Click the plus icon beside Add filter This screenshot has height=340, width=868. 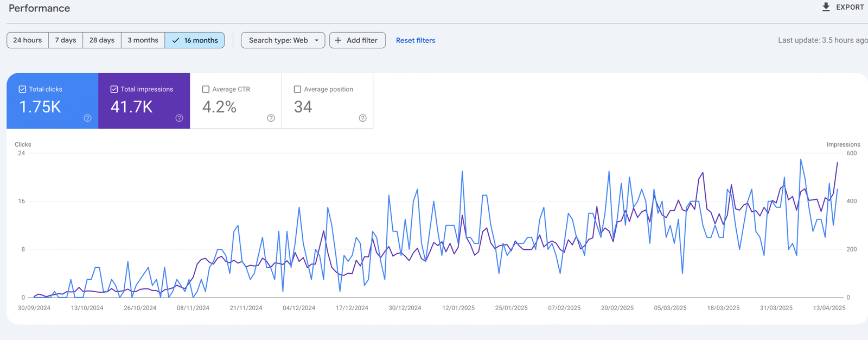(x=338, y=40)
